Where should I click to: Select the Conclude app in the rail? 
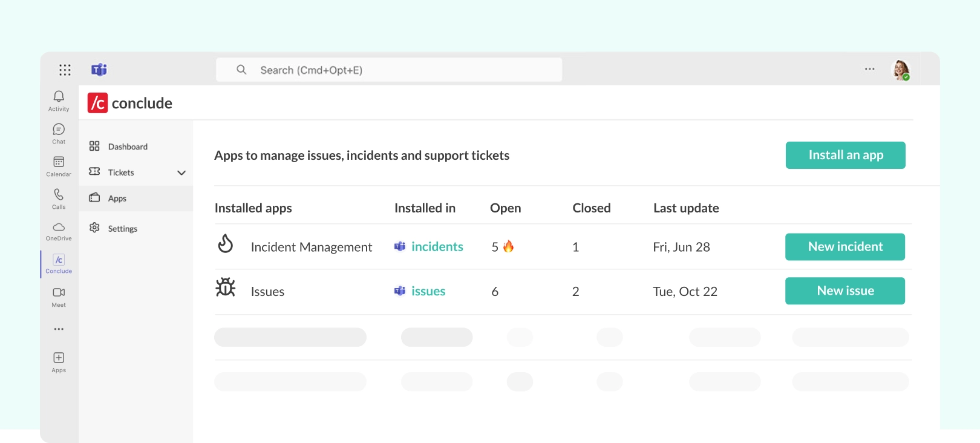click(59, 264)
